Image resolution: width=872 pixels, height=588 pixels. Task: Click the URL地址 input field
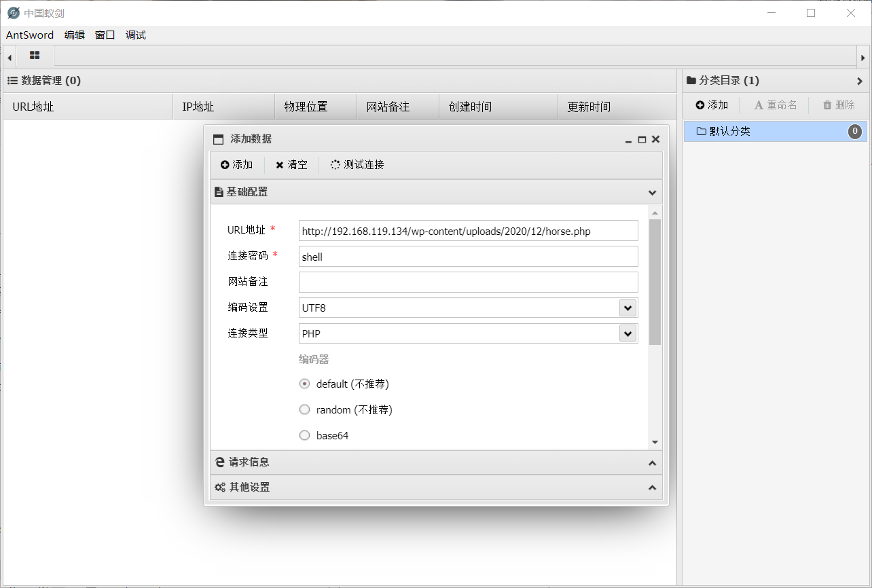click(x=469, y=231)
